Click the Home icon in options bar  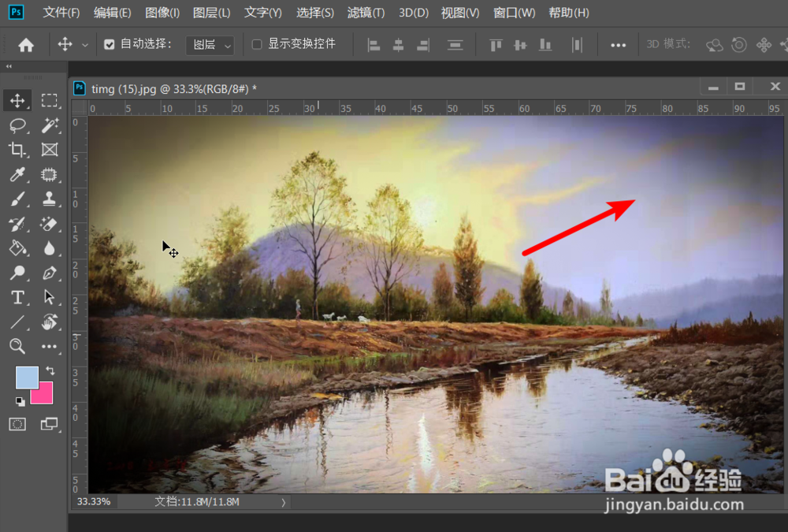(26, 45)
